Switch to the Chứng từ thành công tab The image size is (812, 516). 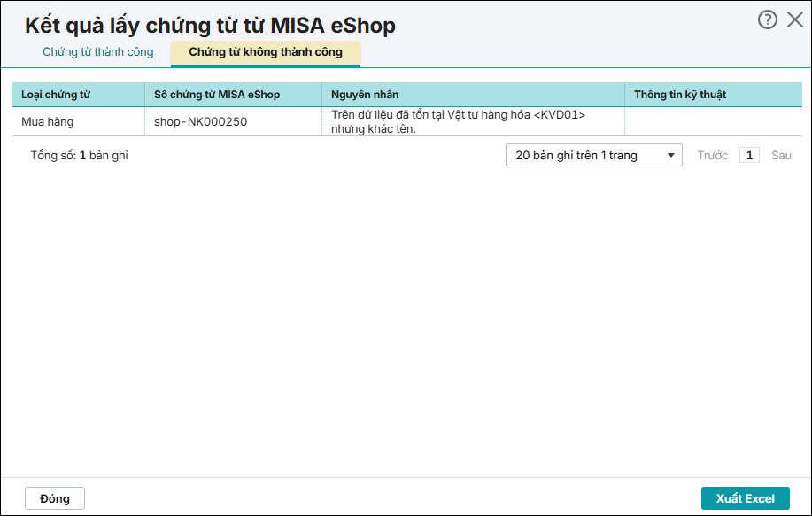[97, 52]
